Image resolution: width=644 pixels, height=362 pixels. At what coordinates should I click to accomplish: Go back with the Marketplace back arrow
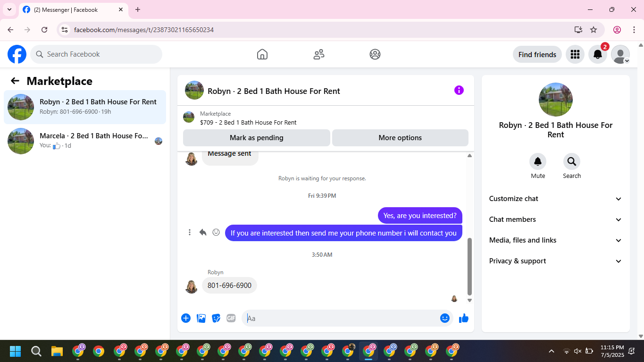click(x=15, y=81)
